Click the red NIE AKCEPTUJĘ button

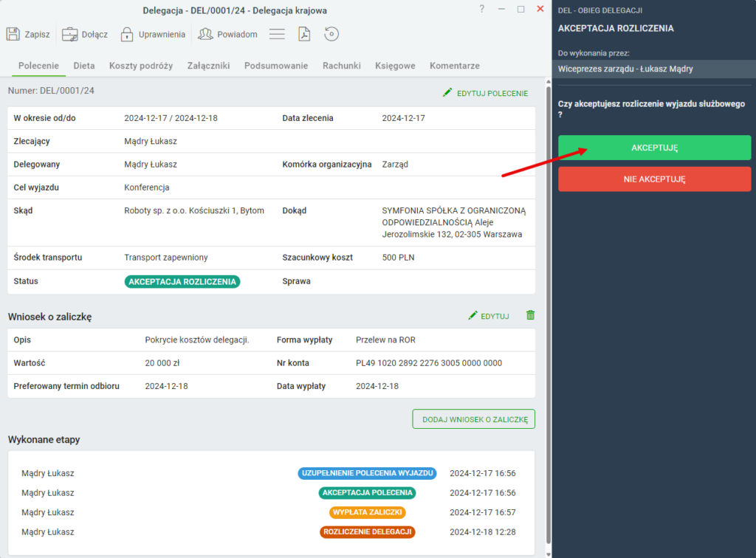(654, 179)
